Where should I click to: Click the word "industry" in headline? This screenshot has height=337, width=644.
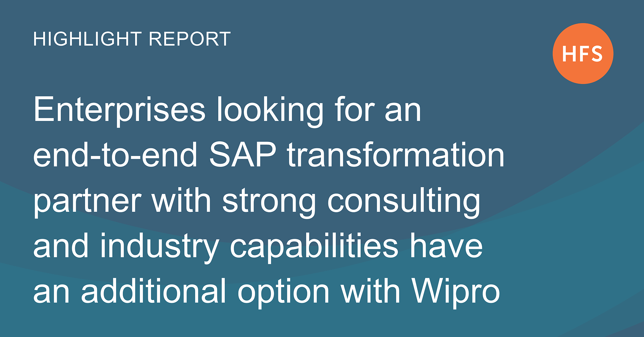[160, 247]
